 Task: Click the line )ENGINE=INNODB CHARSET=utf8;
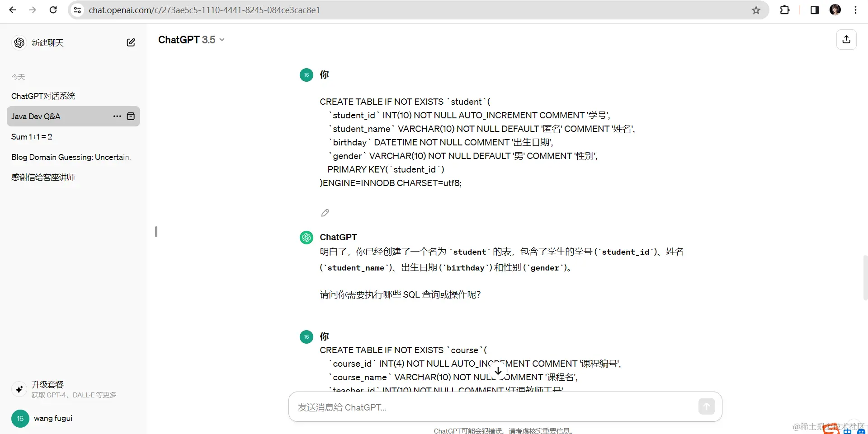coord(391,183)
